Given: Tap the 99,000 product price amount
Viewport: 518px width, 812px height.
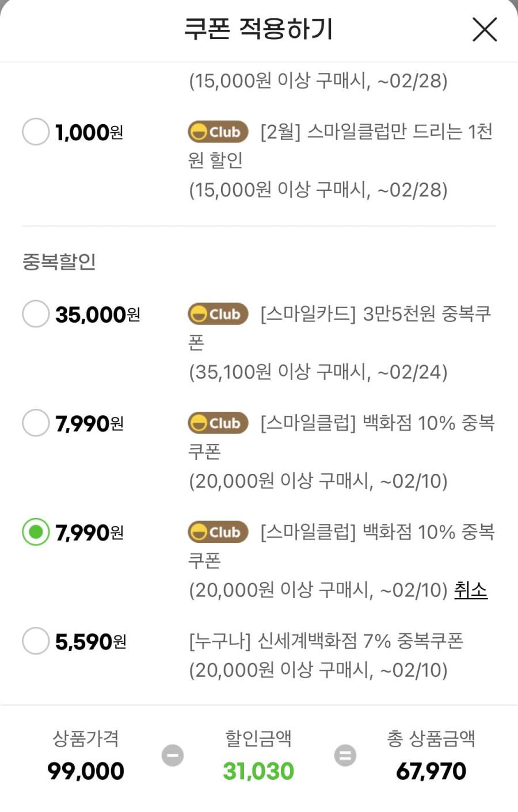Looking at the screenshot, I should pyautogui.click(x=86, y=771).
